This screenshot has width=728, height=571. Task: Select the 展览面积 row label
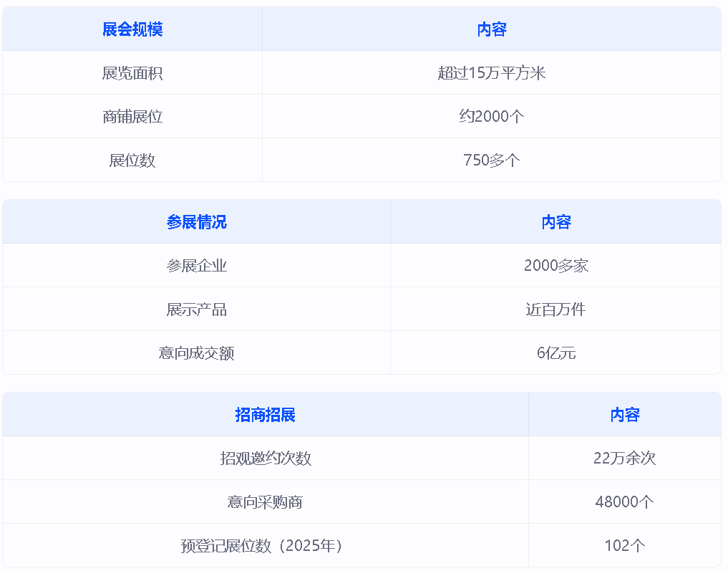(132, 73)
